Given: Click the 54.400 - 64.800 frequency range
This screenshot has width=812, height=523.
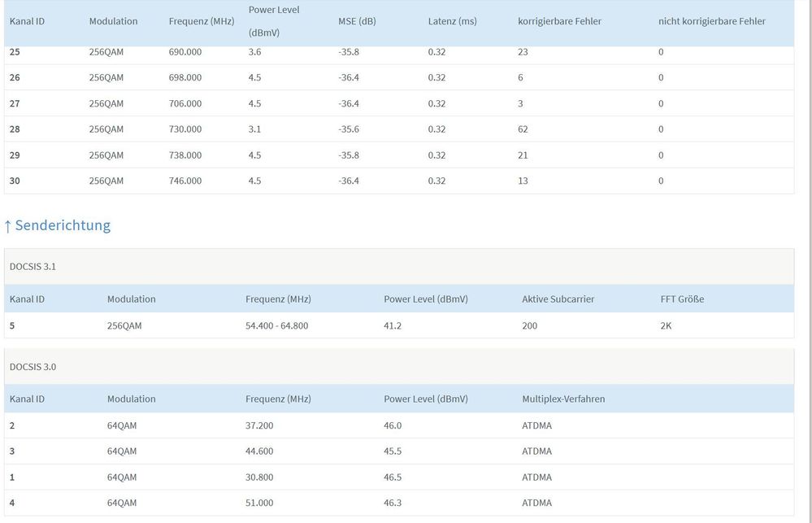Looking at the screenshot, I should [x=276, y=326].
